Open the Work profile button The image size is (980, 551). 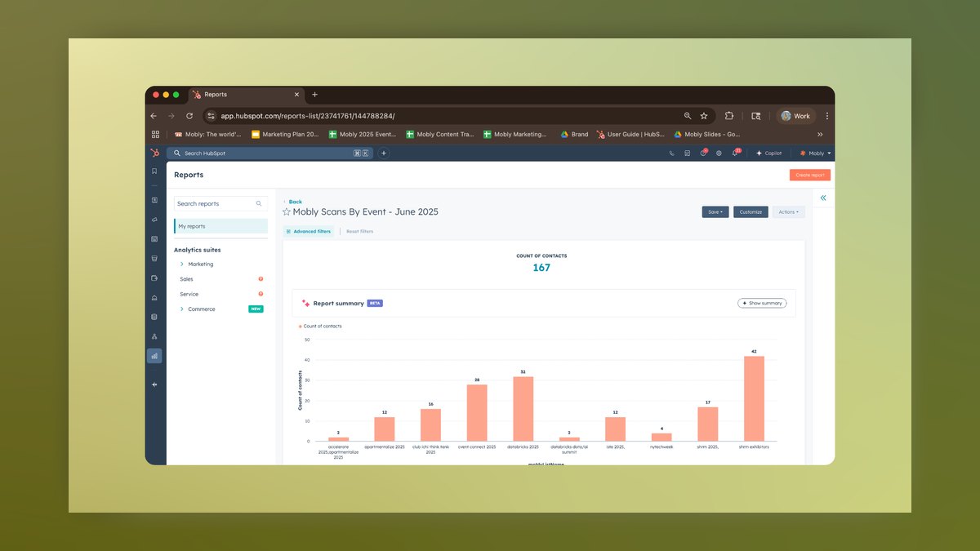click(x=795, y=116)
